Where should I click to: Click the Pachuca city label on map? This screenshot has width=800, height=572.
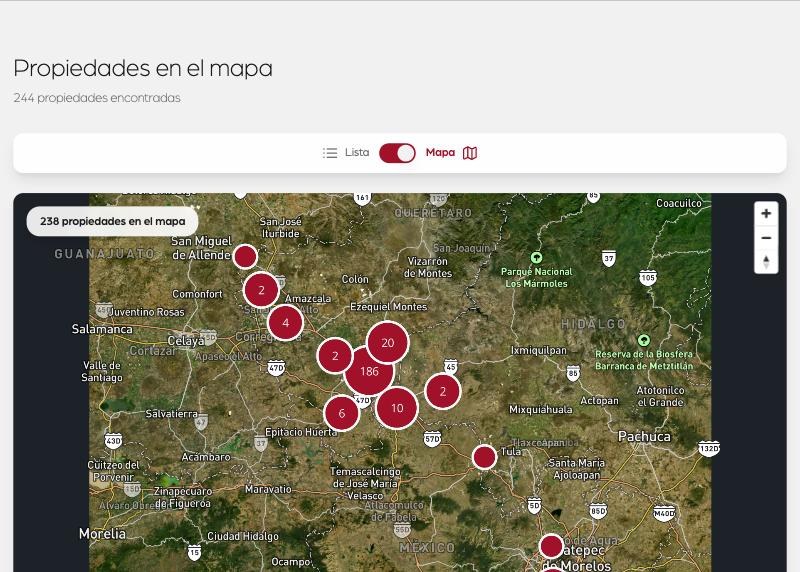click(644, 436)
